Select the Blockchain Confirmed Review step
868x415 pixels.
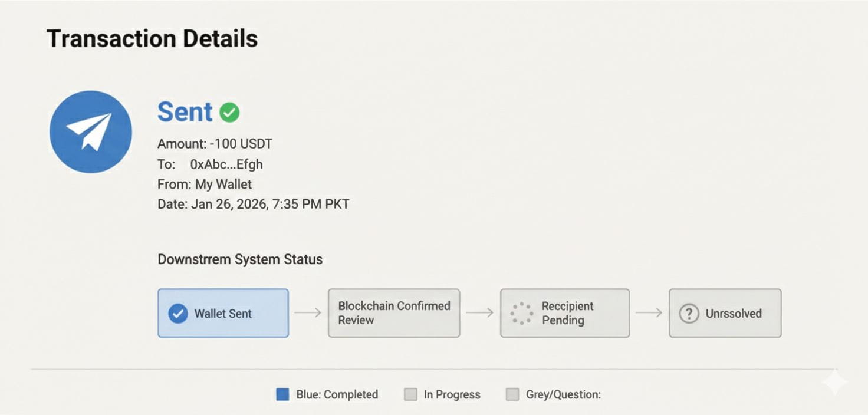pyautogui.click(x=393, y=313)
